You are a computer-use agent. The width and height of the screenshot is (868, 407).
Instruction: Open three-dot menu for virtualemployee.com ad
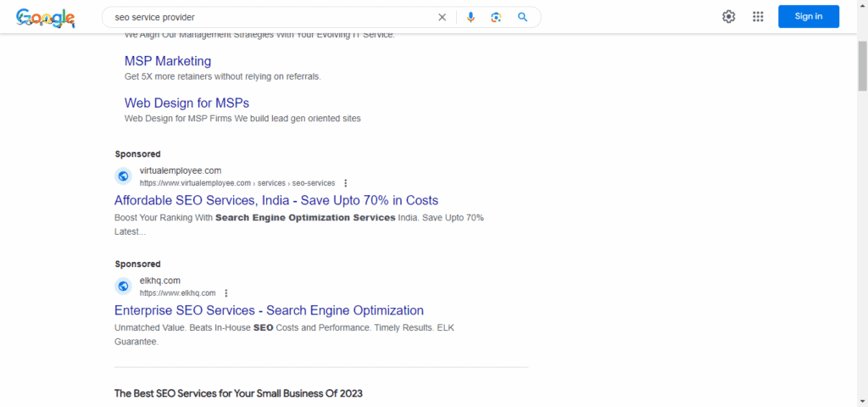tap(346, 183)
